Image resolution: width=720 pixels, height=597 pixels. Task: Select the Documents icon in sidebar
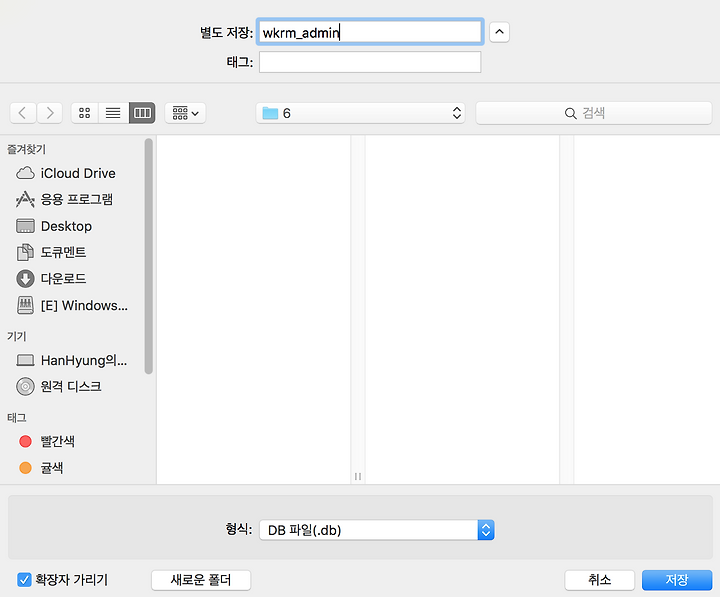(25, 252)
